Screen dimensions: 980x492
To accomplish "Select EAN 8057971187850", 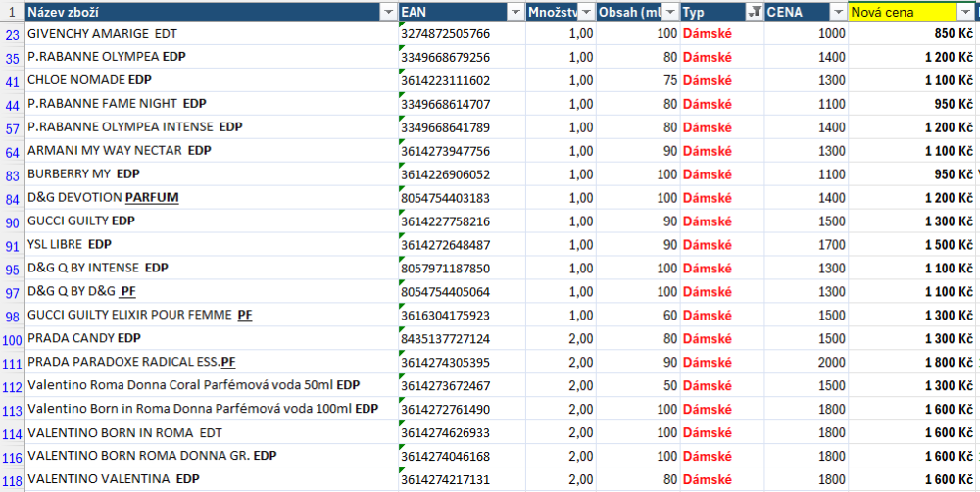I will 462,269.
